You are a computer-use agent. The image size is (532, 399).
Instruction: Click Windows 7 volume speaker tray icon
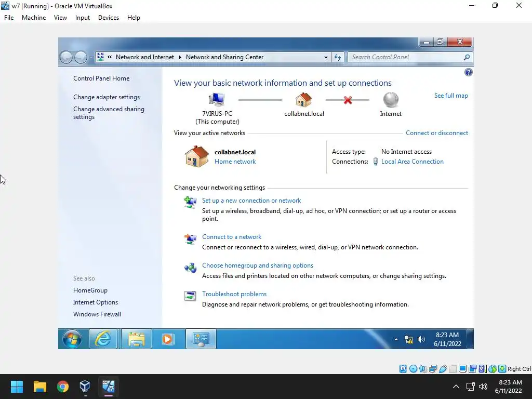point(421,339)
